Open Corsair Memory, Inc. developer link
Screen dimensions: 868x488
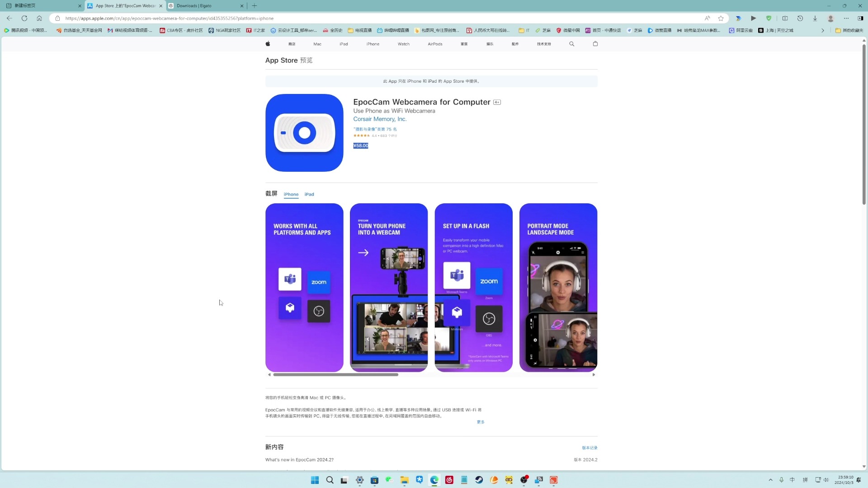[x=380, y=119]
